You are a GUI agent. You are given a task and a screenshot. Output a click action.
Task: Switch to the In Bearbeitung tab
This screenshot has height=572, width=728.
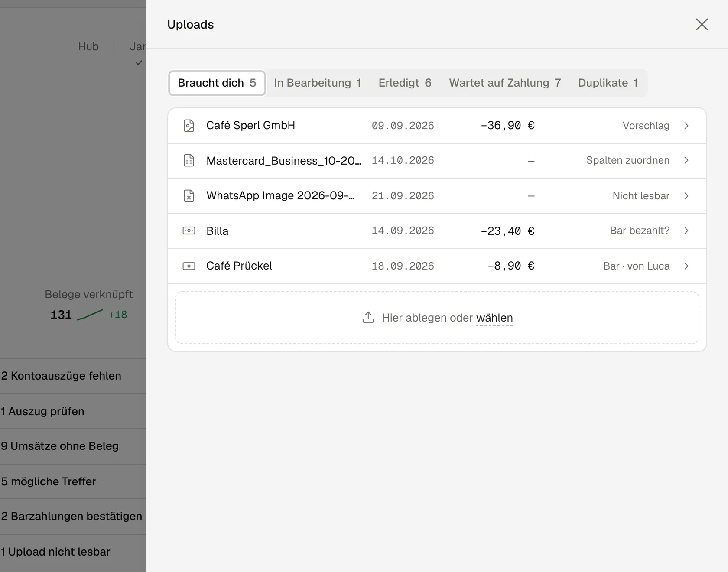click(317, 83)
